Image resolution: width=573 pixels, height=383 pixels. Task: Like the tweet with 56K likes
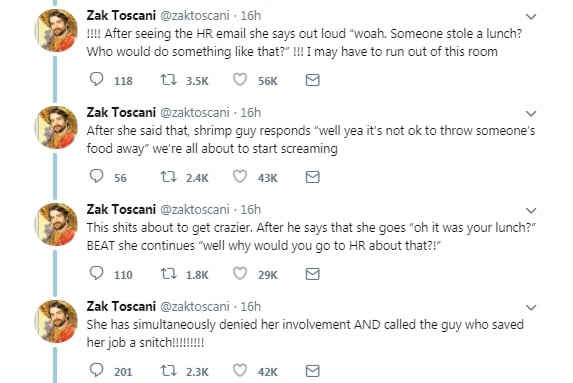tap(240, 80)
